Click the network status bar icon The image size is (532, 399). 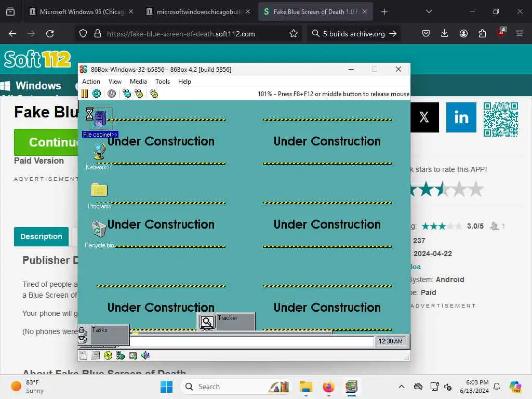121,355
